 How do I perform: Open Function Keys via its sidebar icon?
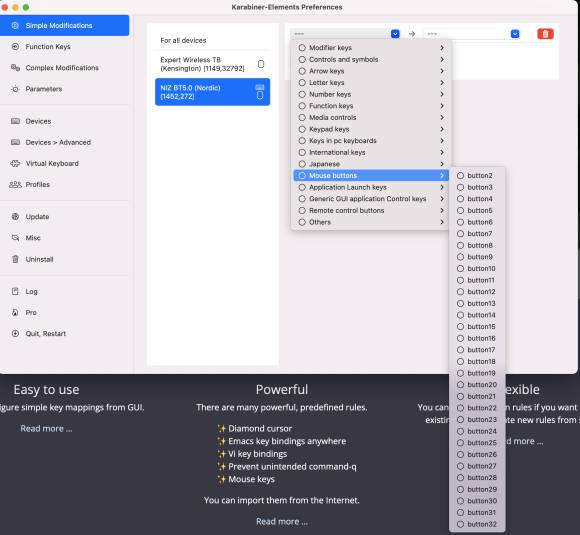pyautogui.click(x=15, y=47)
